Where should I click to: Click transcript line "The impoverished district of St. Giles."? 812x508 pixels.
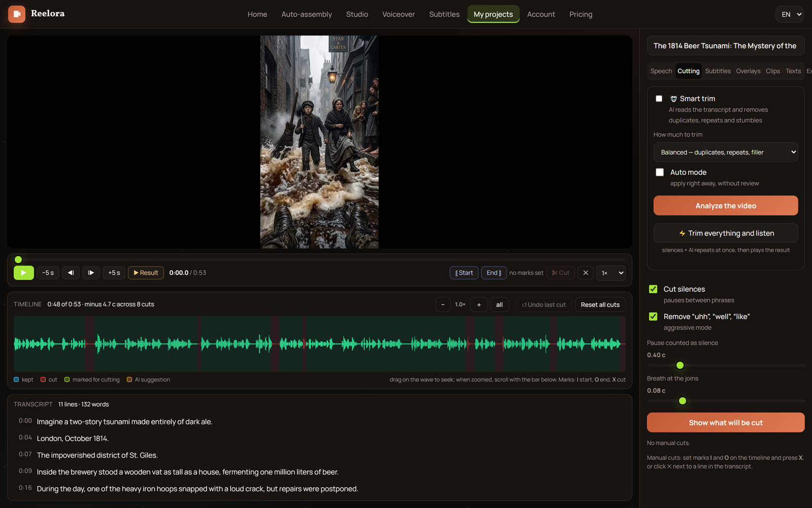97,455
